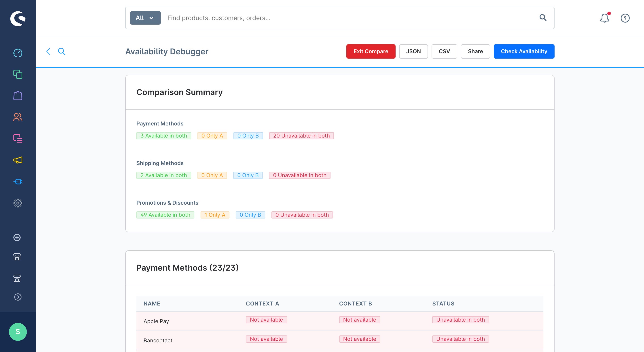Image resolution: width=644 pixels, height=352 pixels.
Task: Click Apple Pay Context B Not available badge
Action: 360,320
